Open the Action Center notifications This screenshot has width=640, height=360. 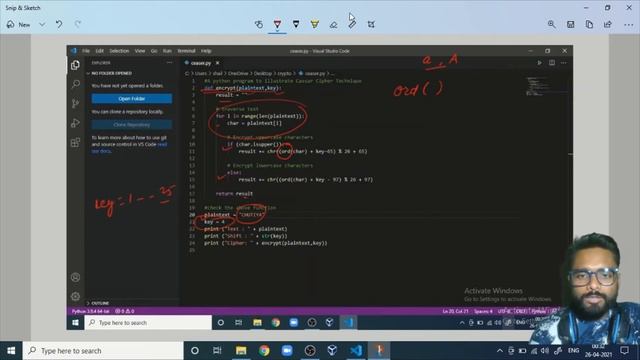coord(624,351)
